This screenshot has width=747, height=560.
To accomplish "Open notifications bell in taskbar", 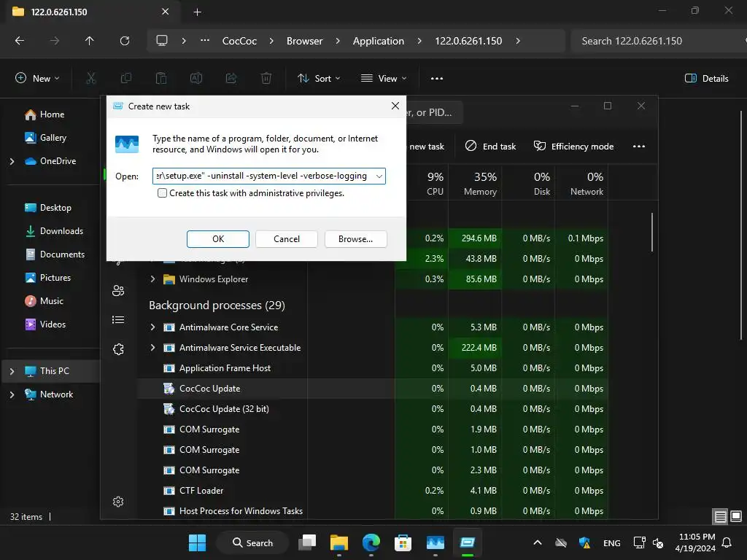I will pyautogui.click(x=727, y=542).
